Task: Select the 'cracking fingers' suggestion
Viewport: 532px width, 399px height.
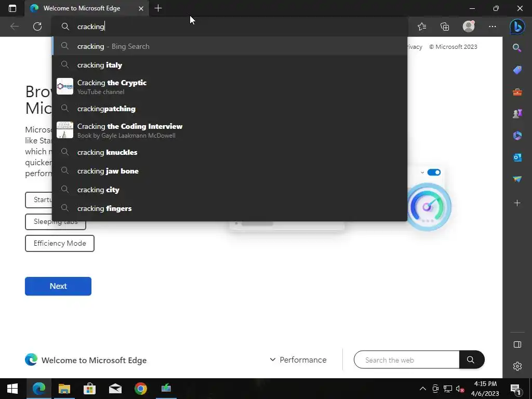Action: pos(230,208)
